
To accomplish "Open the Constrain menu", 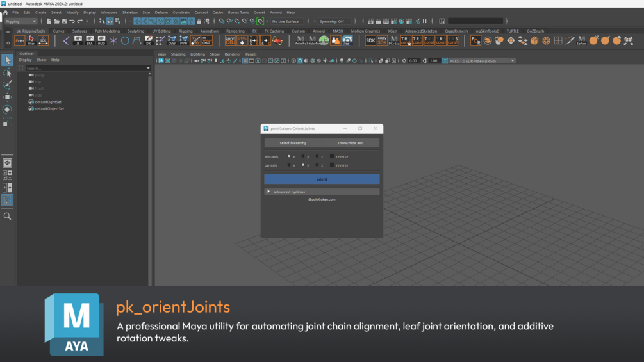I will coord(181,12).
